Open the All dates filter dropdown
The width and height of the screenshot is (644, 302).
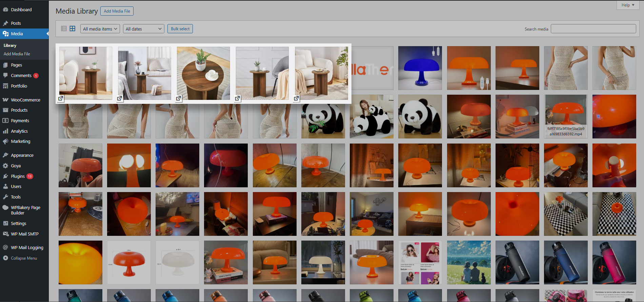144,29
